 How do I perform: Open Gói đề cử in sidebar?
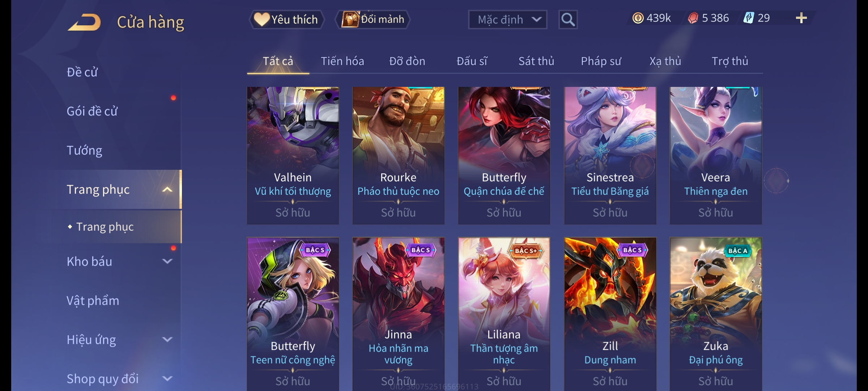click(92, 112)
